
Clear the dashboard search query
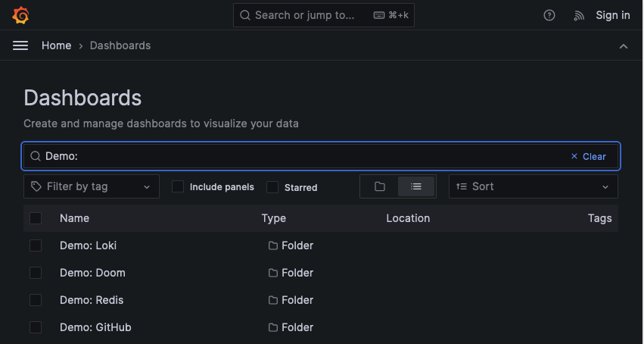(x=589, y=156)
